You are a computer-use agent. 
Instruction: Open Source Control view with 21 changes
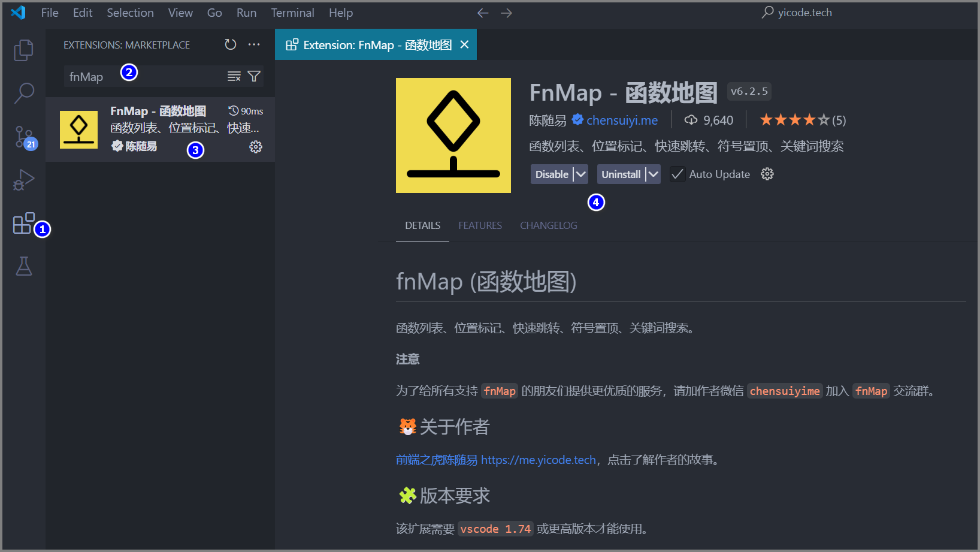pos(25,137)
